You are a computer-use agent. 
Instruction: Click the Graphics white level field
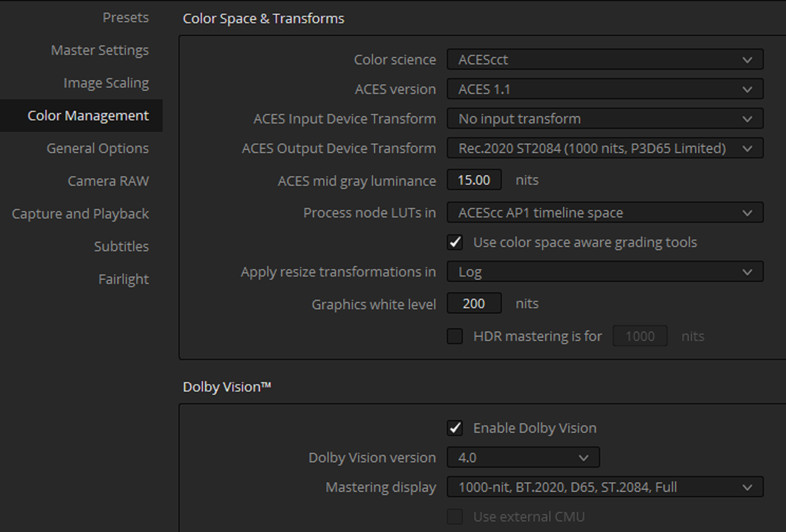tap(475, 303)
